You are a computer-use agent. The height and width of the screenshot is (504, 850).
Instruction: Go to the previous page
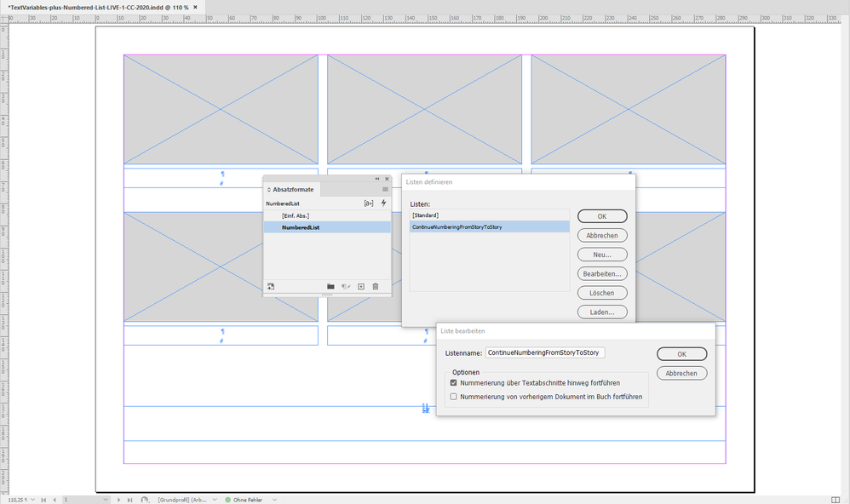coord(55,500)
